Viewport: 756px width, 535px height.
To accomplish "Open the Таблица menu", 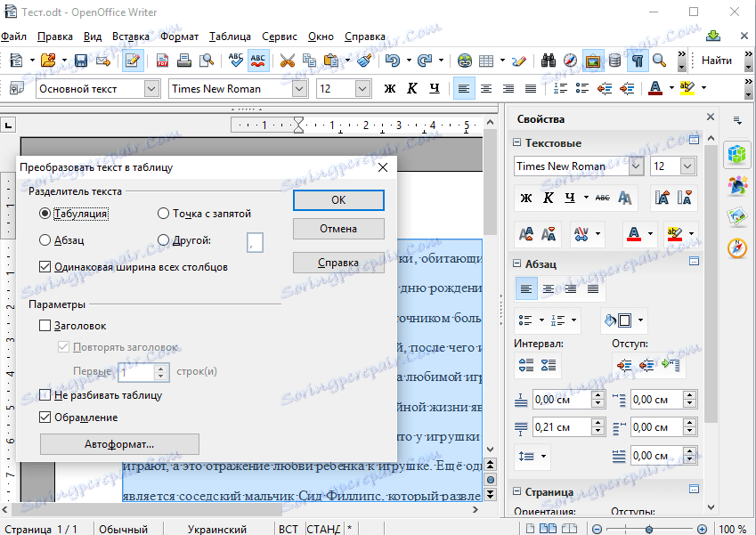I will point(231,36).
